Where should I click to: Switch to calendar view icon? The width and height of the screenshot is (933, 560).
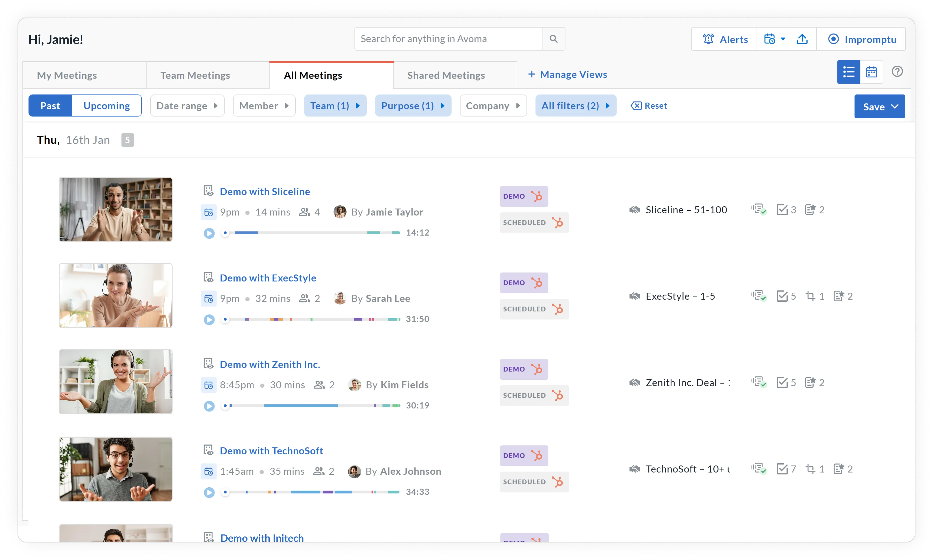coord(871,72)
